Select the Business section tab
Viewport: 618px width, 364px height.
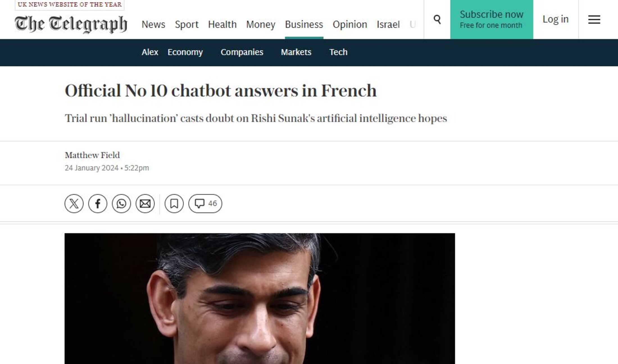click(304, 24)
